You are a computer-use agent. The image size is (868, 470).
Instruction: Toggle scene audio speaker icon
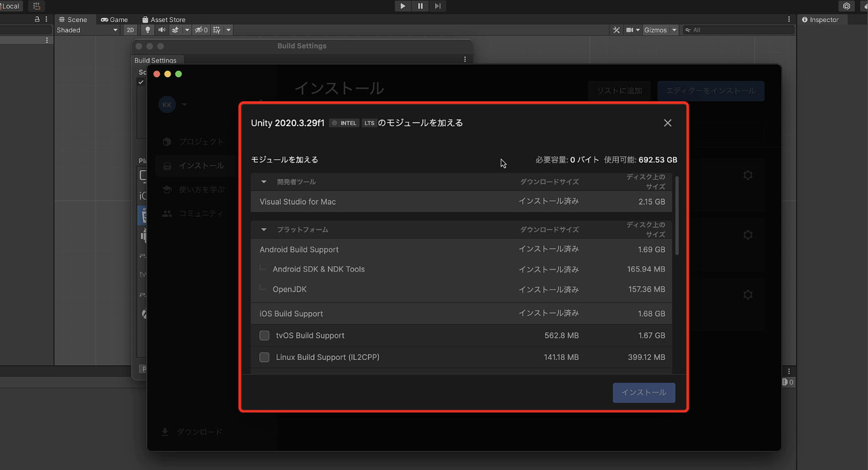[161, 30]
